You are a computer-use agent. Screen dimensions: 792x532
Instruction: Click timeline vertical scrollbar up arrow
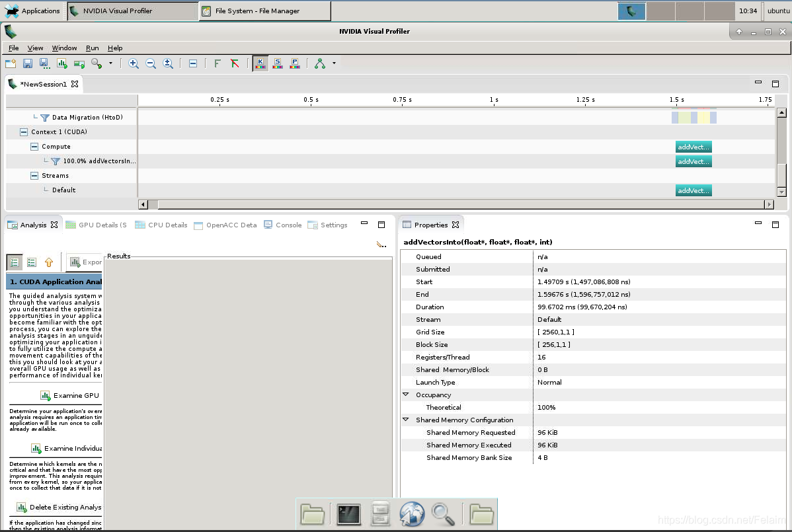[x=781, y=112]
